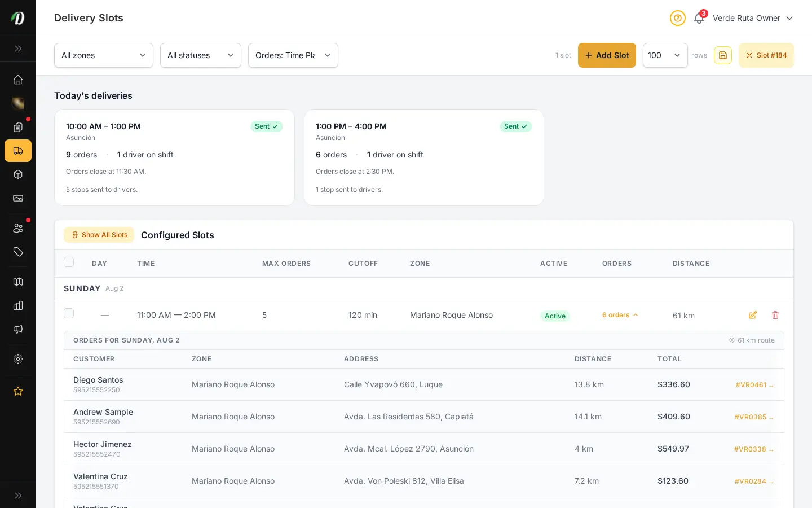Check the 11:00 AM — 2:00 PM slot checkbox

tap(69, 313)
